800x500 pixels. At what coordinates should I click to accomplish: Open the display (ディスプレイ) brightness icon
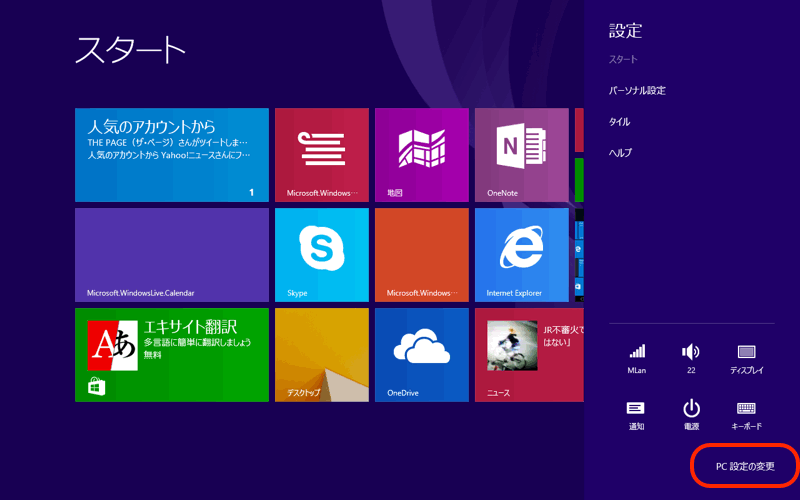pos(746,353)
